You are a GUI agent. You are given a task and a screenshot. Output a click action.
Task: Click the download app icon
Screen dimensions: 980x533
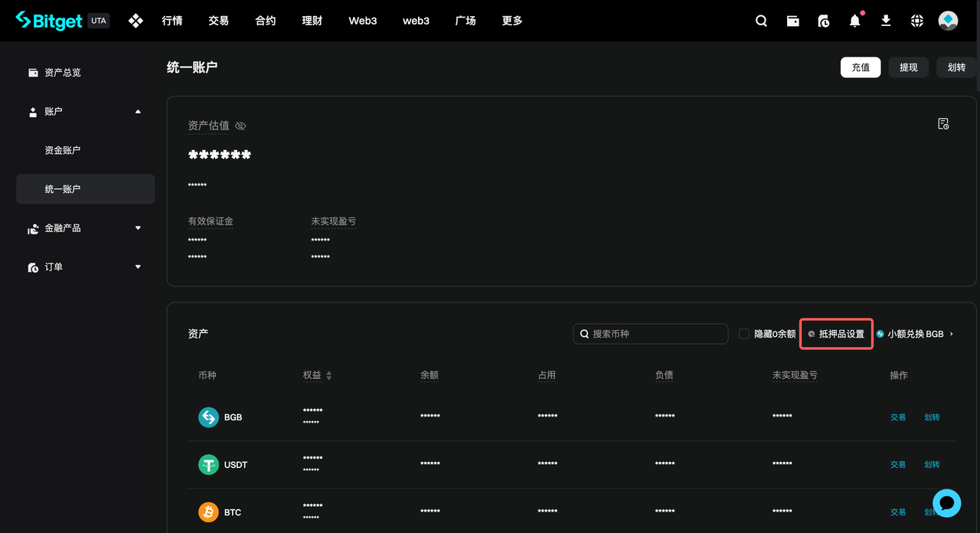coord(886,21)
